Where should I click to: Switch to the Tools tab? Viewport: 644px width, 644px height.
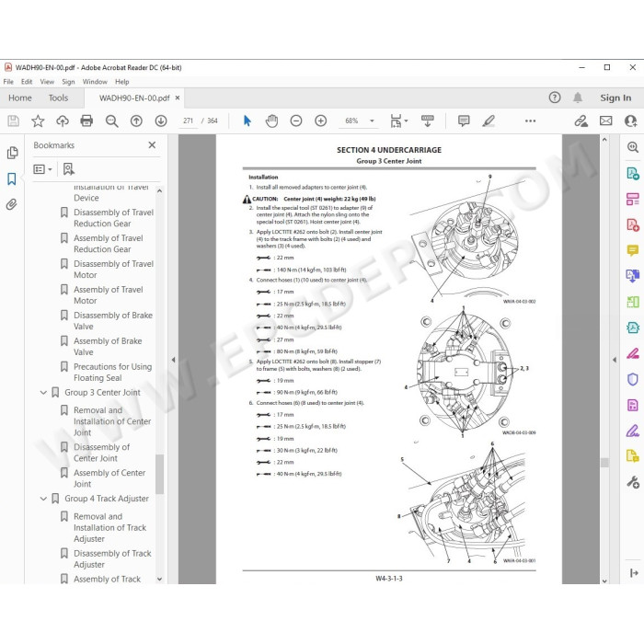click(58, 98)
